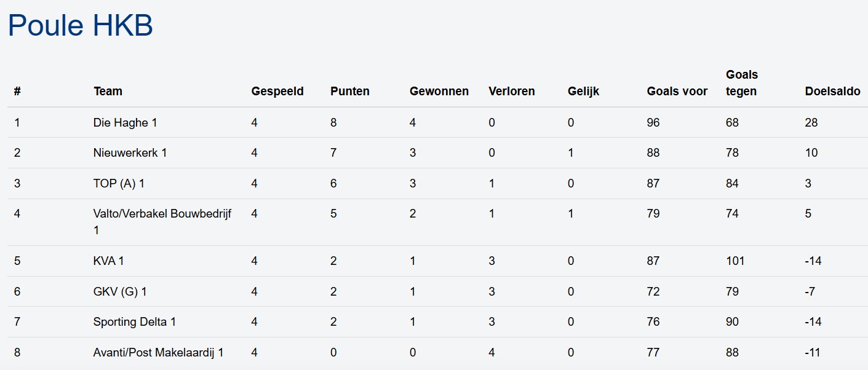Viewport: 868px width, 370px height.
Task: Select the KVA 1 team name
Action: [108, 261]
